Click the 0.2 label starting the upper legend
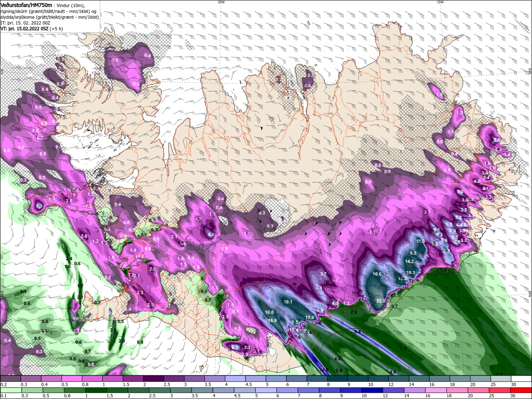Screen dimensions: 532x399 click(x=4, y=384)
